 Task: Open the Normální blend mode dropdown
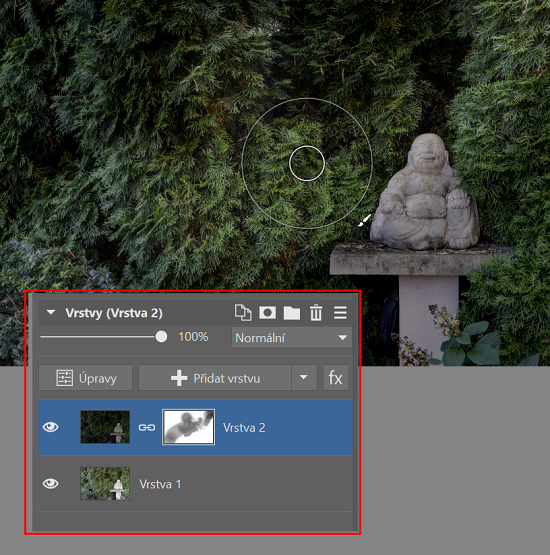292,337
